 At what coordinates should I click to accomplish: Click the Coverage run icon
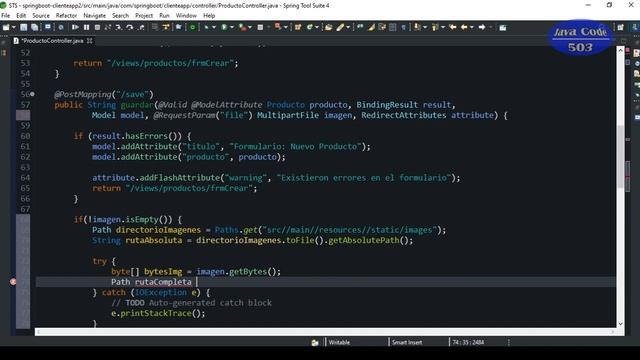(243, 27)
